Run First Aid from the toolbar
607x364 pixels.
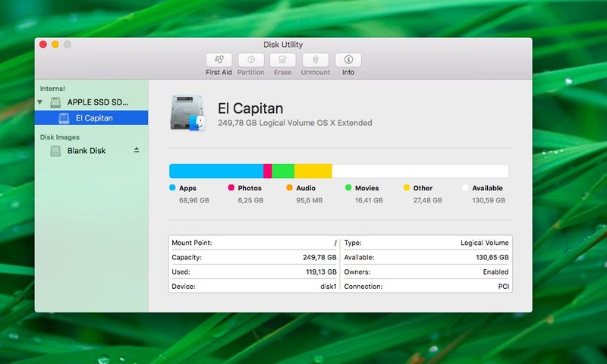coord(219,61)
